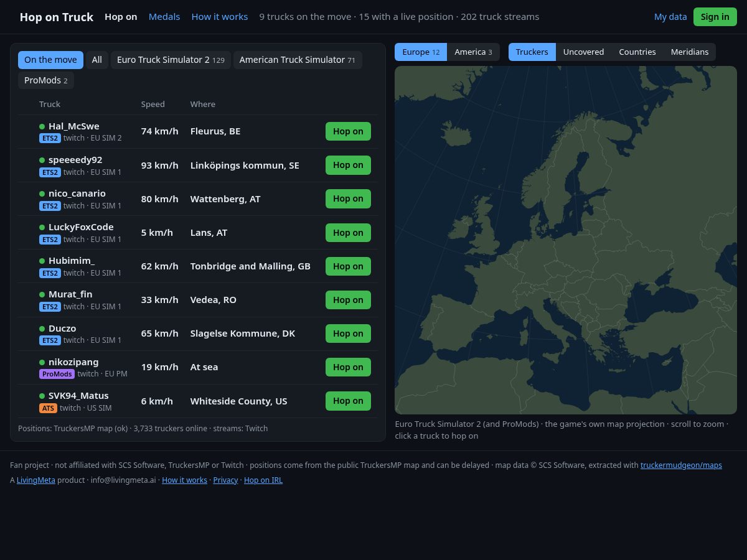Select the Truckers map layer
Screen dimensions: 747x560
[532, 52]
